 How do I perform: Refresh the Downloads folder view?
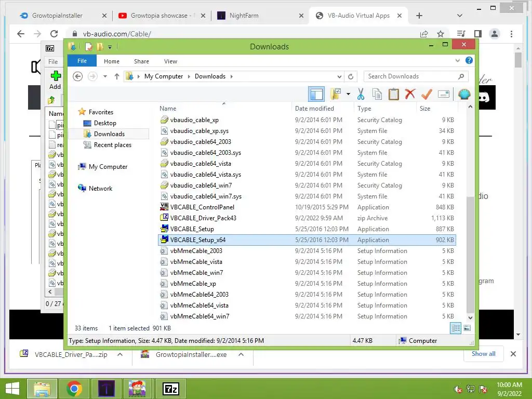(x=351, y=77)
